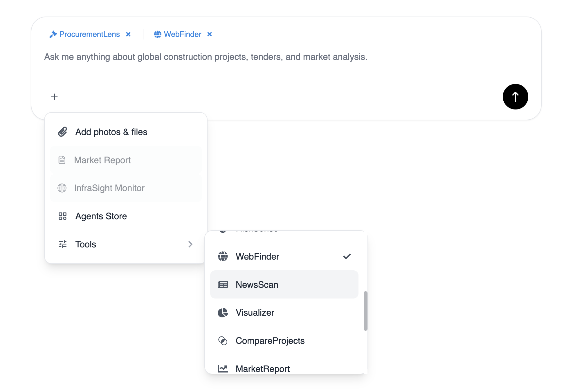Send the message with arrow button
Screen dimensions: 573x392
[515, 97]
